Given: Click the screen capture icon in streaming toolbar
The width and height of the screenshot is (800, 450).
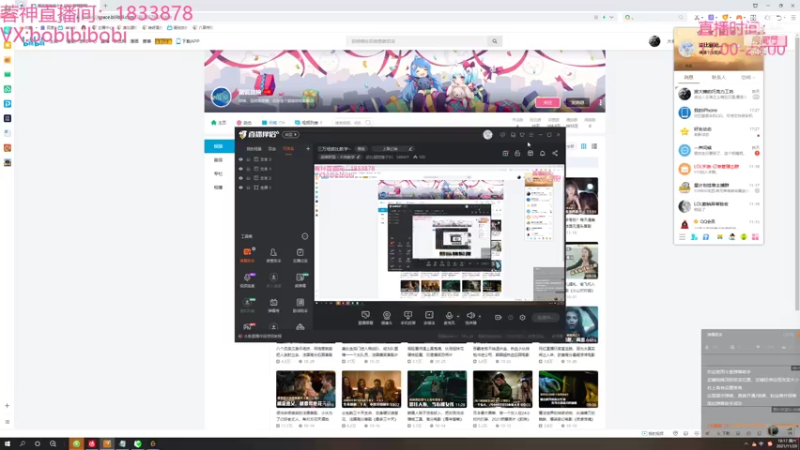Looking at the screenshot, I should click(x=365, y=315).
